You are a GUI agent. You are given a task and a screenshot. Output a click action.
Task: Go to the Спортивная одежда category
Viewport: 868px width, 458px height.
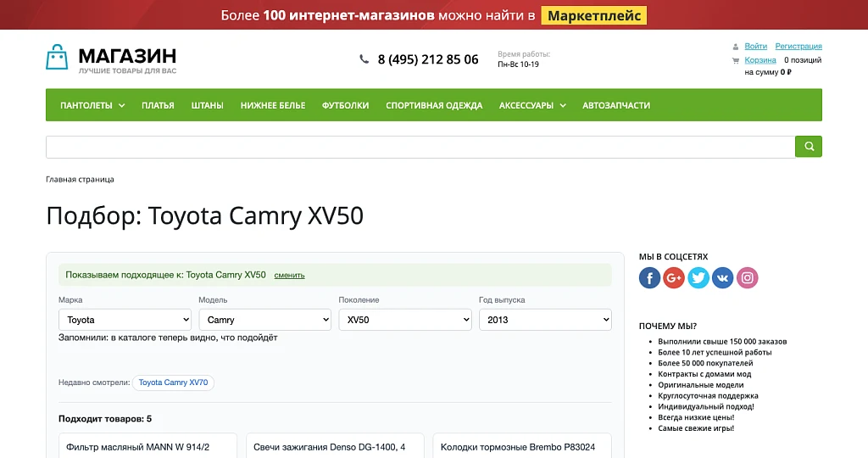(x=434, y=105)
